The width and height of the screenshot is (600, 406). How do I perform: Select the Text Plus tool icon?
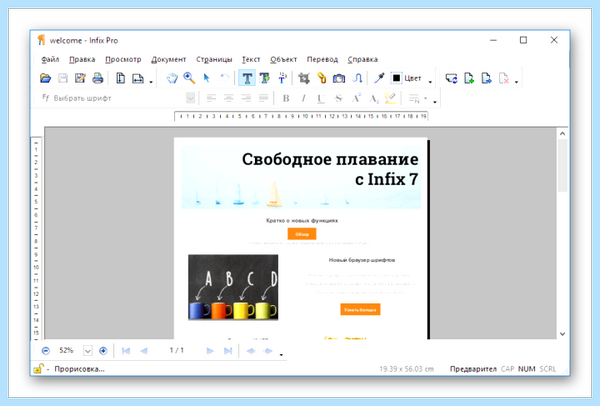pos(264,78)
